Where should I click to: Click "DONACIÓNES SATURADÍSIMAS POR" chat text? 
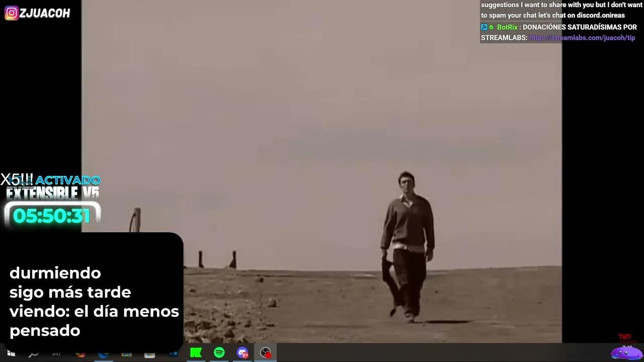point(580,27)
